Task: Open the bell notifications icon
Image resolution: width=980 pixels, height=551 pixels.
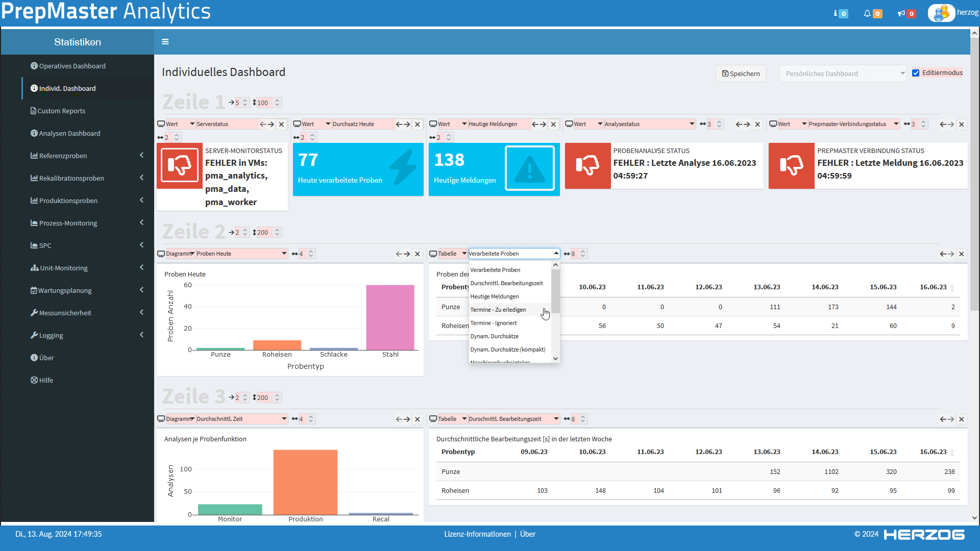Action: pyautogui.click(x=872, y=13)
